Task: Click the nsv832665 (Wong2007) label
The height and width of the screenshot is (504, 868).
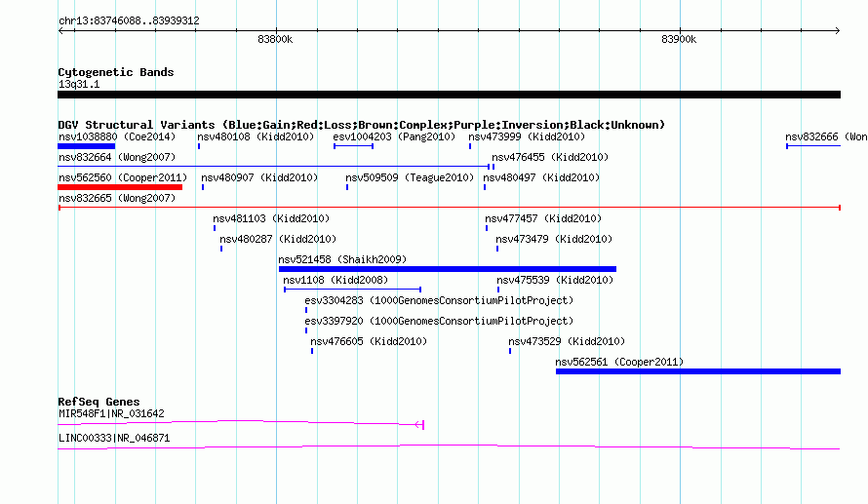Action: pyautogui.click(x=117, y=198)
